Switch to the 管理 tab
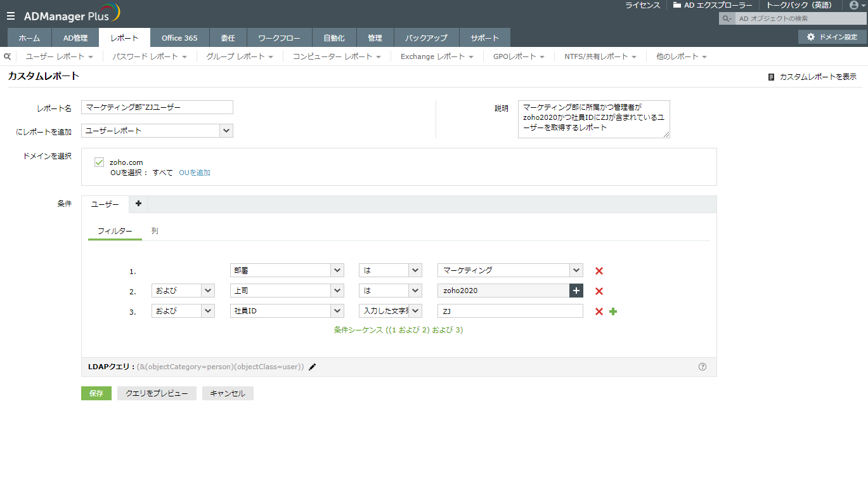 [x=375, y=37]
